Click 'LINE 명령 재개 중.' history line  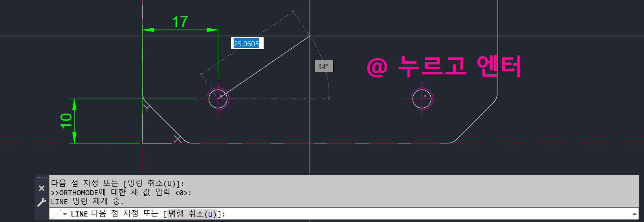(x=87, y=202)
